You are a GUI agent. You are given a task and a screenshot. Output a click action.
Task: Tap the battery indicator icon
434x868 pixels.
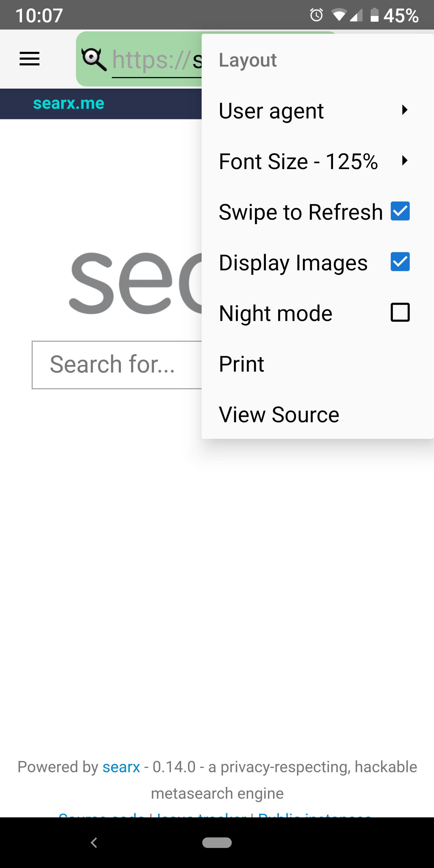[x=374, y=15]
